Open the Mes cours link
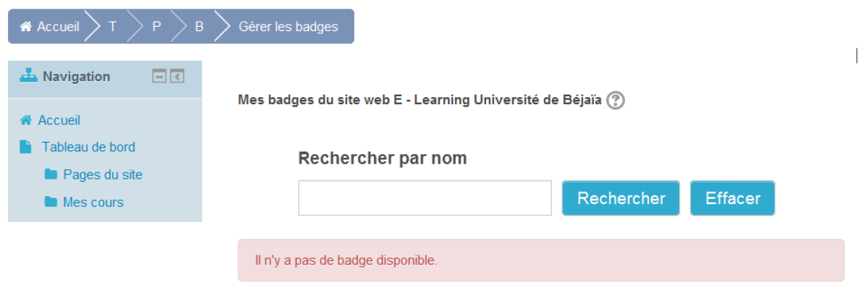Viewport: 868px width, 304px height. click(x=93, y=202)
